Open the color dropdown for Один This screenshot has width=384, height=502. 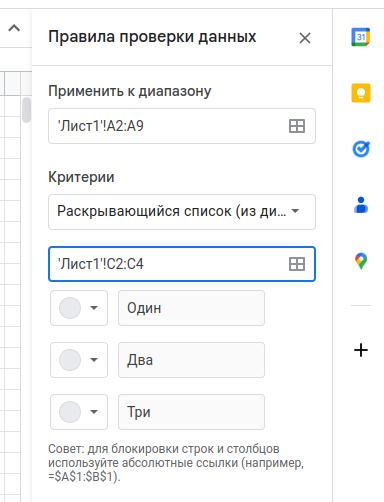[79, 308]
